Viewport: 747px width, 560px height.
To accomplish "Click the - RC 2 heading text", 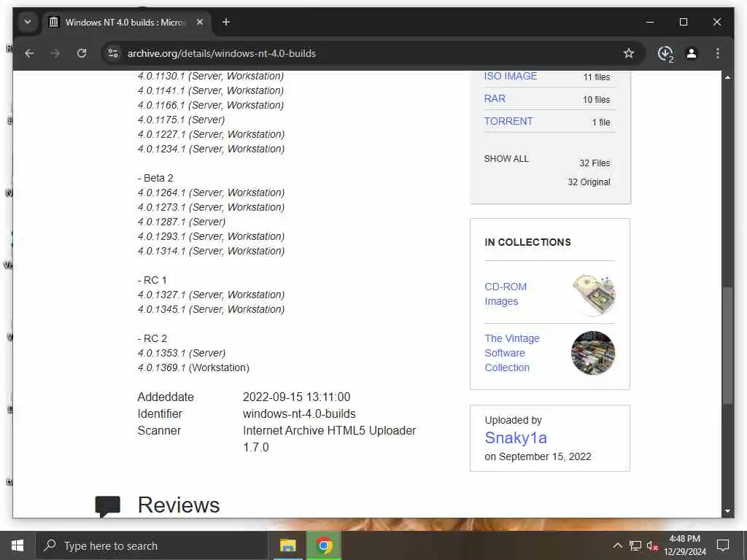I will pyautogui.click(x=152, y=338).
